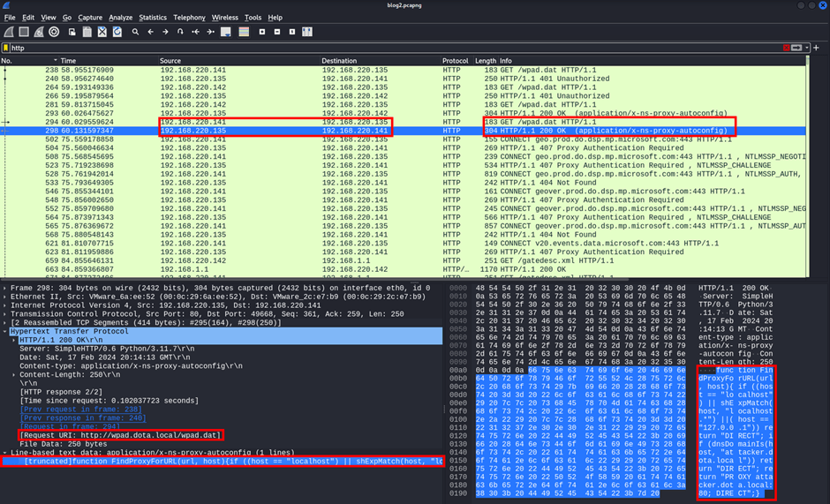Sort by the Length column header
This screenshot has height=504, width=830.
pos(486,61)
